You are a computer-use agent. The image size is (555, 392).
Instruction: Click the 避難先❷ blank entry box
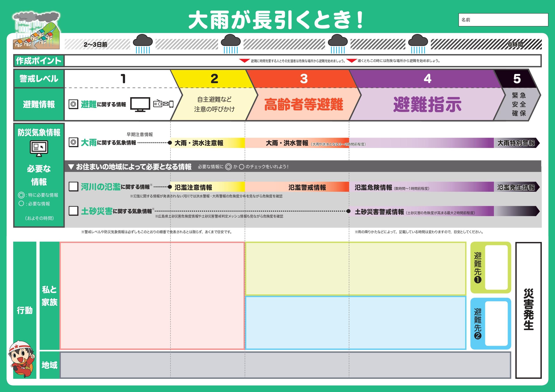496,323
